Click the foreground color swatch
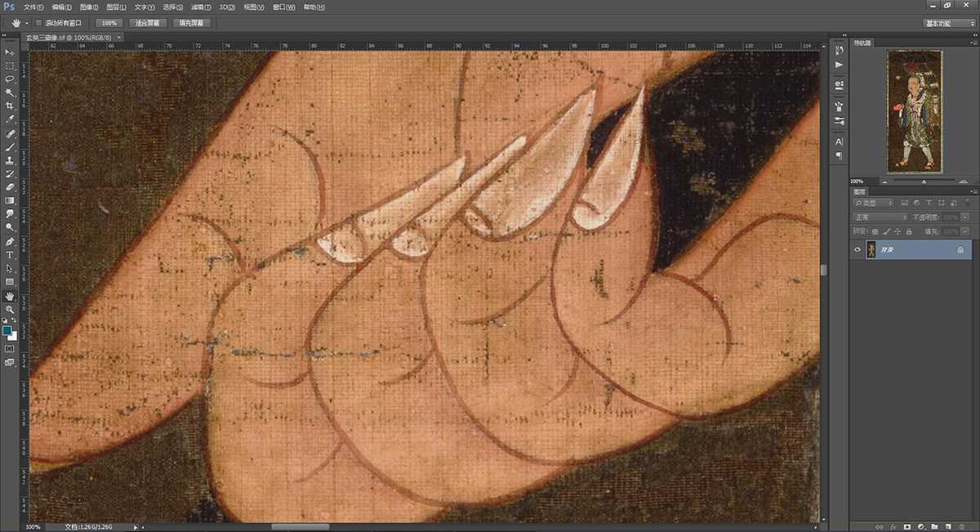 pyautogui.click(x=7, y=330)
